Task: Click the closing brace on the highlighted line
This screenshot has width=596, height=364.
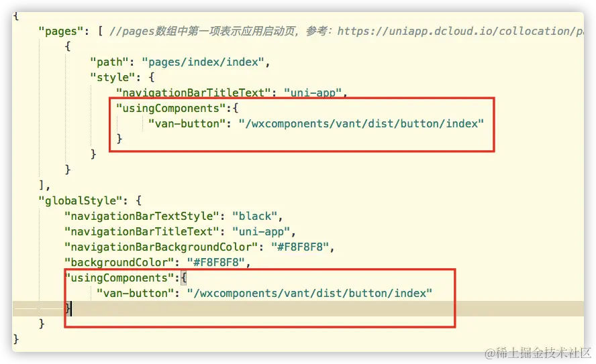Action: [68, 308]
